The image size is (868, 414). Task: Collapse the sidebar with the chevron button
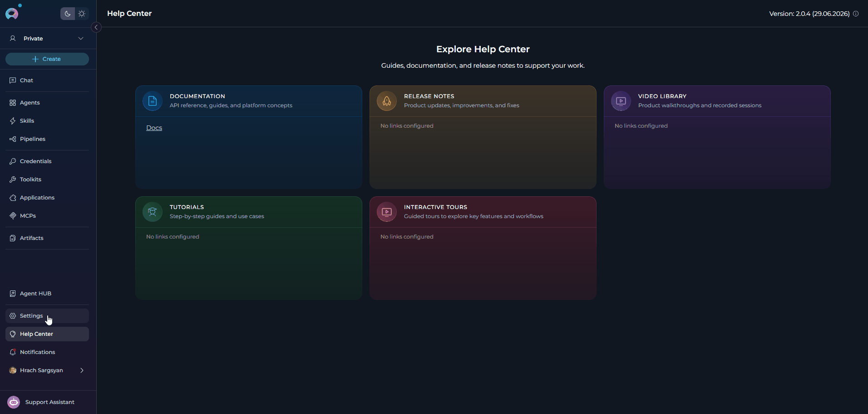coord(96,27)
